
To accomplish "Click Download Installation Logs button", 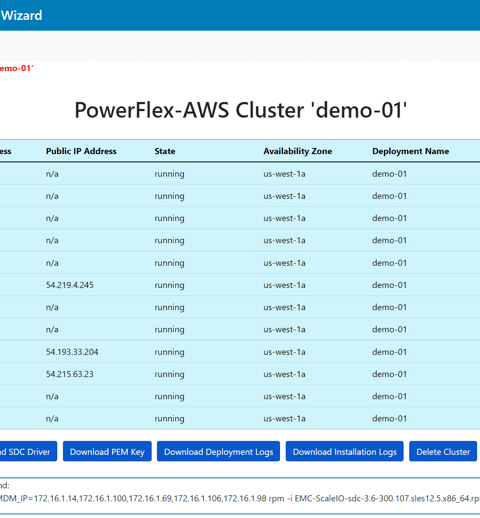I will [344, 451].
